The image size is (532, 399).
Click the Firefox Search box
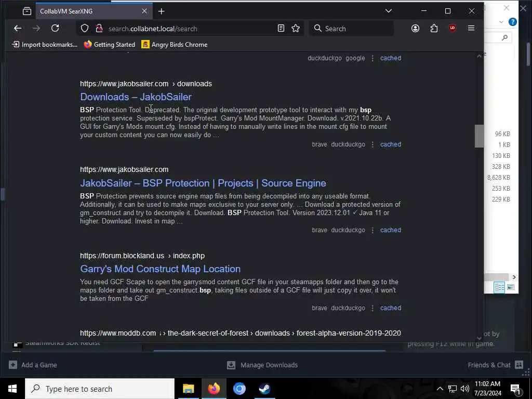coord(351,29)
